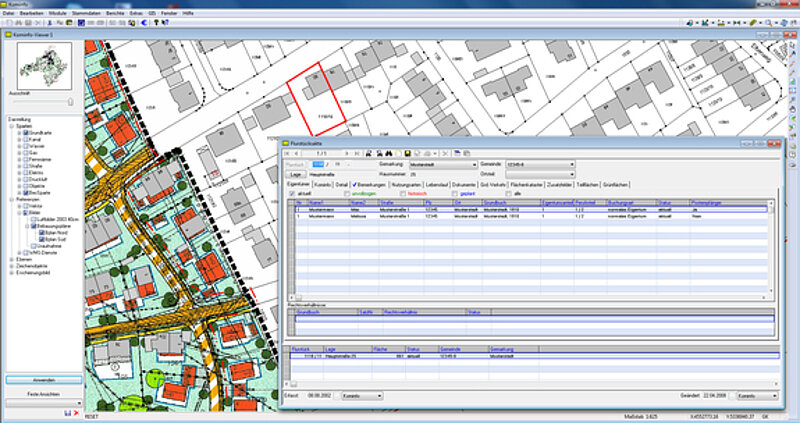Toggle the aktuell filter checkbox
Image resolution: width=800 pixels, height=423 pixels.
292,194
